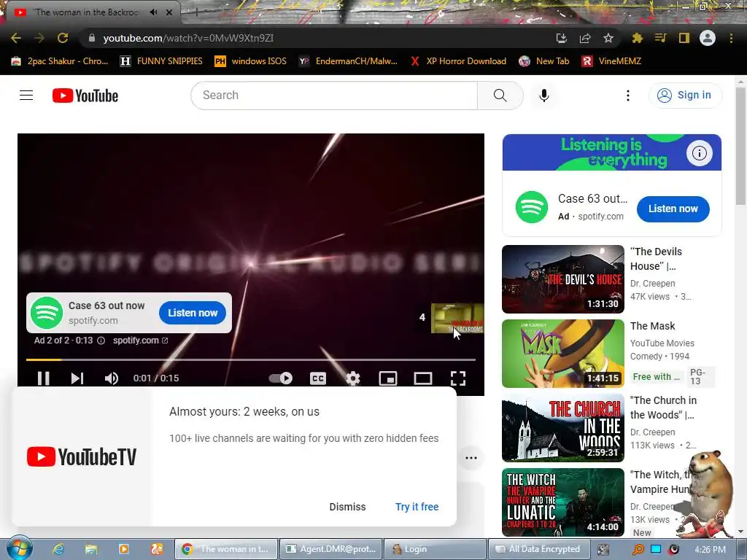Focus the YouTube Search field
Image resolution: width=747 pixels, height=560 pixels.
click(334, 96)
